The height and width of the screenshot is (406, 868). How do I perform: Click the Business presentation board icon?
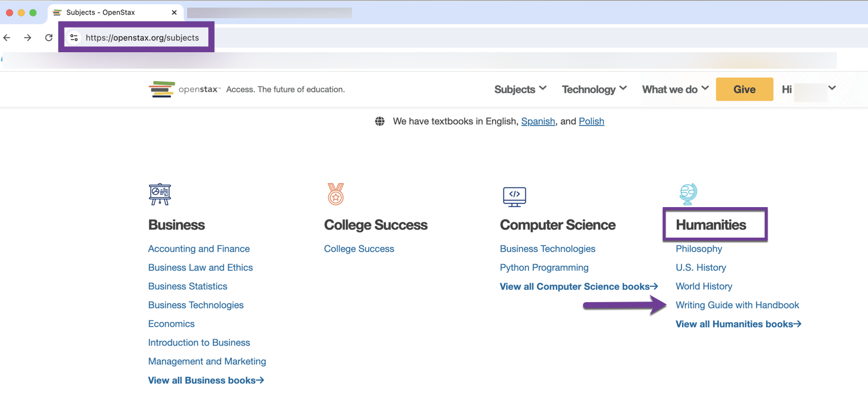[x=160, y=194]
